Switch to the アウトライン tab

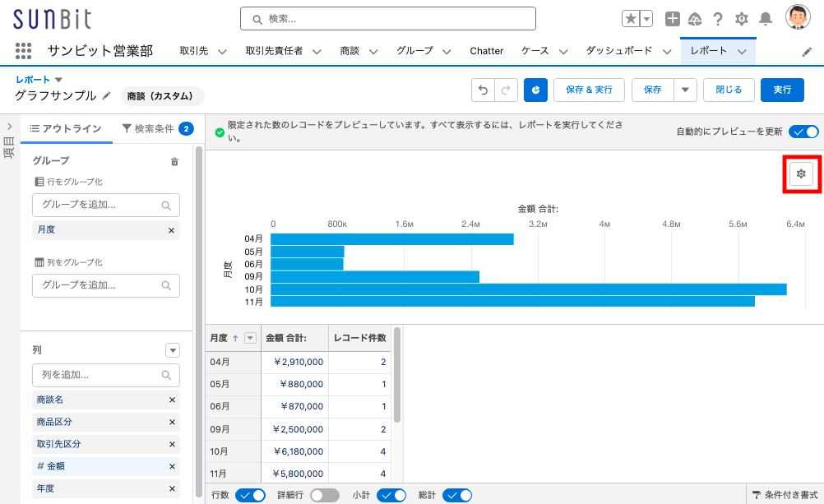(67, 129)
